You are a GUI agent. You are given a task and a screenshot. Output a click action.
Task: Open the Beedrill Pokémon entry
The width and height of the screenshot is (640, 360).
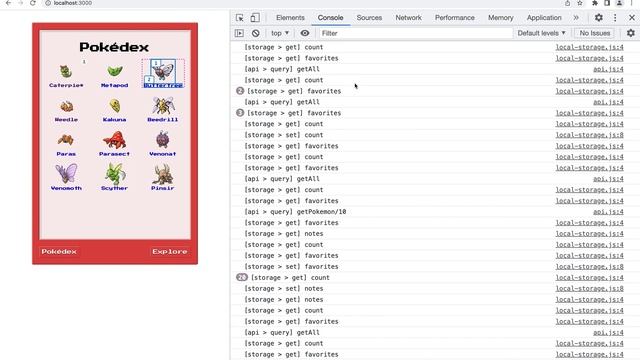click(x=163, y=110)
